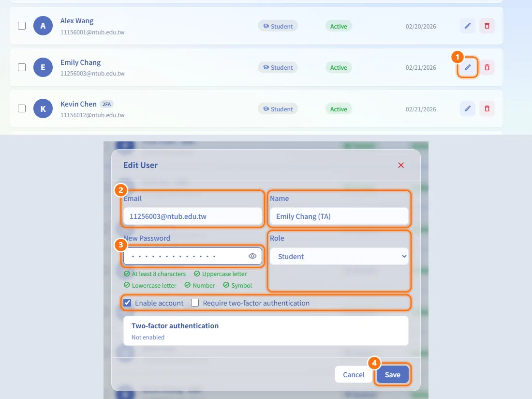
Task: Click Active status for Kevin Chen
Action: coord(339,109)
